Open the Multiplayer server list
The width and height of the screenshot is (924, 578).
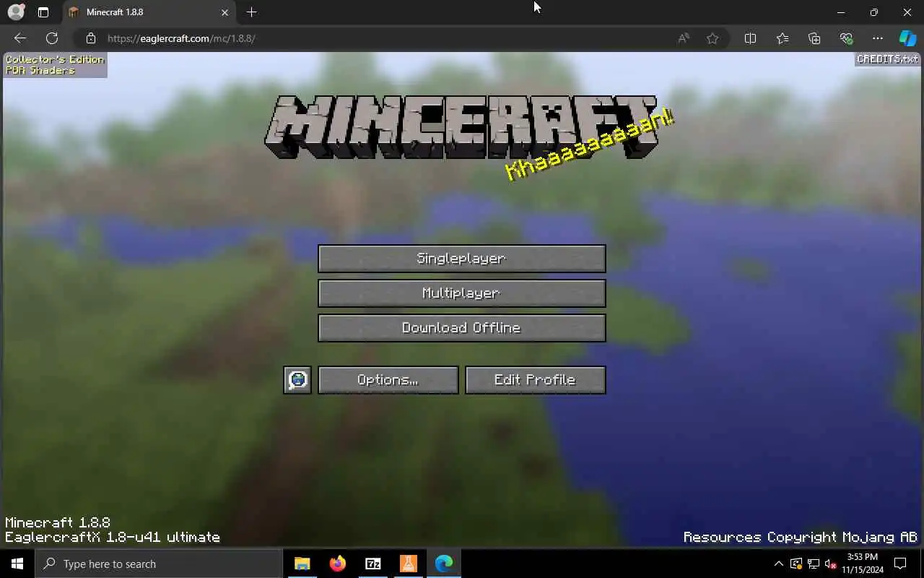click(x=461, y=293)
